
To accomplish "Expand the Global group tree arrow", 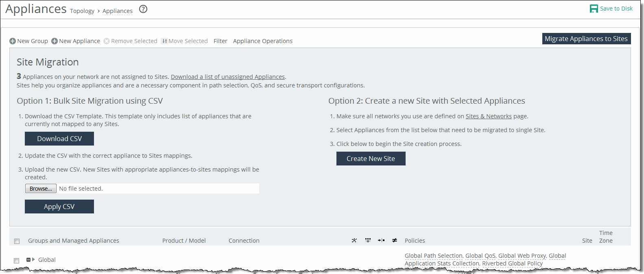I will (x=34, y=259).
